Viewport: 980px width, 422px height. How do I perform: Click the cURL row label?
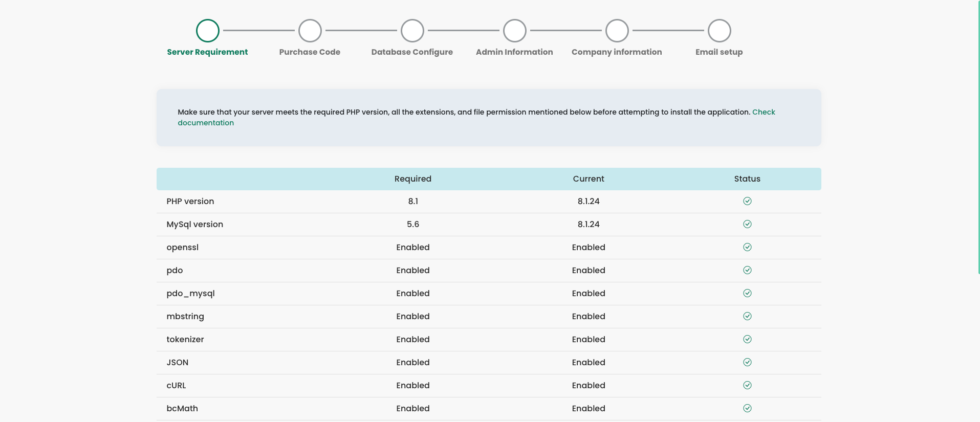176,386
